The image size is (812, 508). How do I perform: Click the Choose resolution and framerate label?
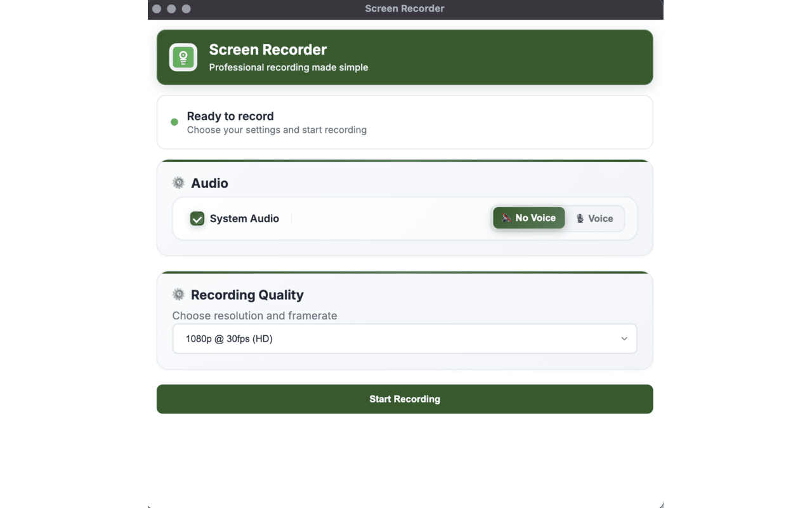pyautogui.click(x=254, y=316)
